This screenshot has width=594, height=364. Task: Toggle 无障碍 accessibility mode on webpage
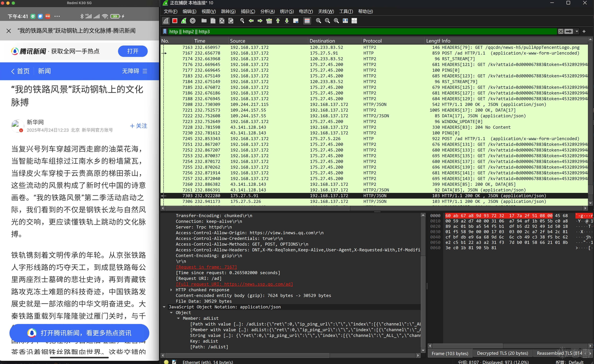131,71
